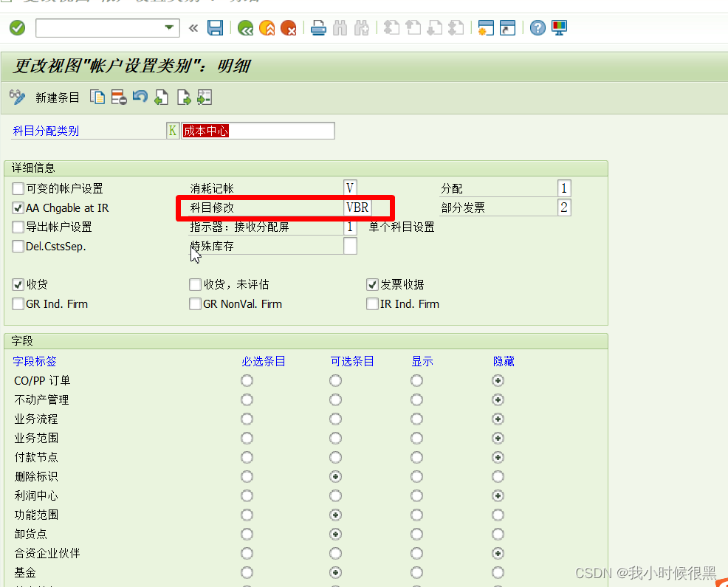
Task: Open the Find (binoculars) icon
Action: pyautogui.click(x=340, y=27)
